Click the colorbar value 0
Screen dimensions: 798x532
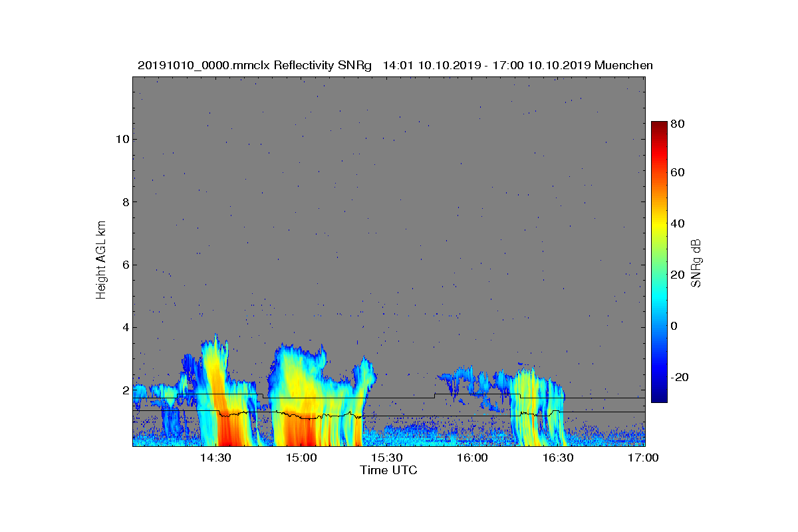coord(674,326)
